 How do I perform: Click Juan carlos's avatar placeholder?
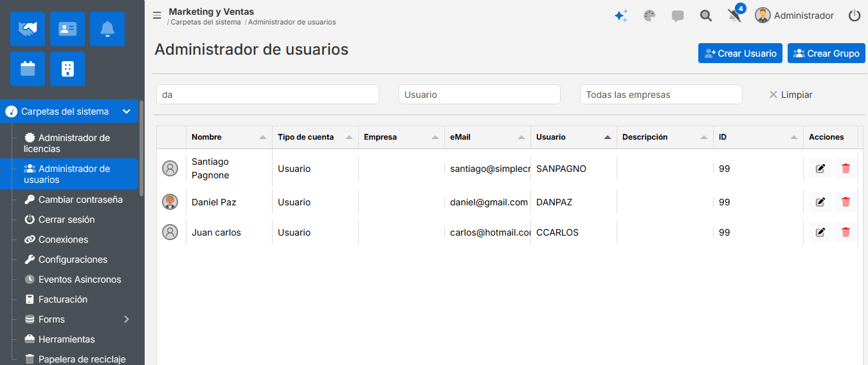[170, 232]
